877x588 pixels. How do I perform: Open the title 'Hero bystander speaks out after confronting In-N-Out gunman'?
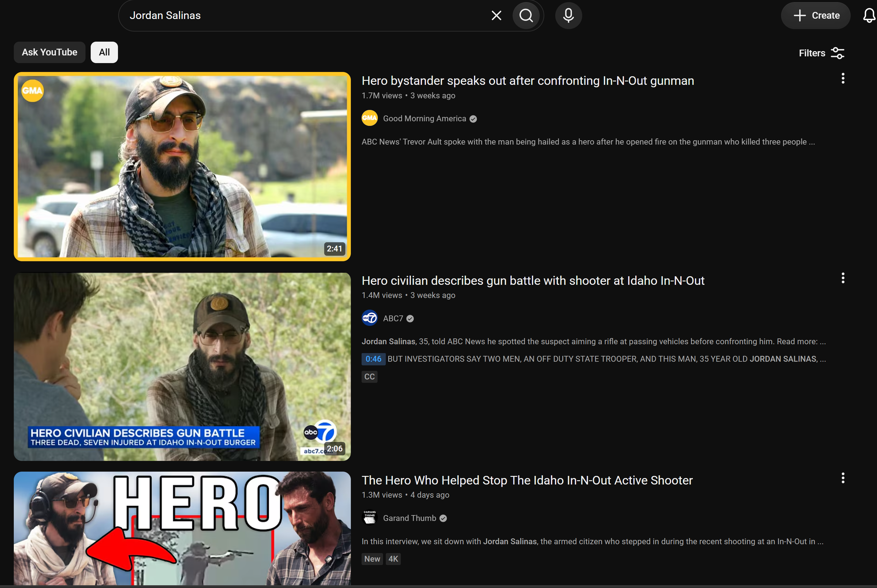(x=528, y=81)
